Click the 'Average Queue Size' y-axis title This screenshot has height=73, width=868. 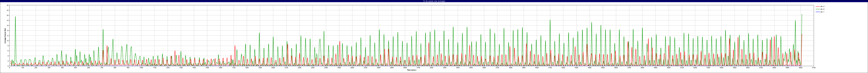tap(5, 35)
